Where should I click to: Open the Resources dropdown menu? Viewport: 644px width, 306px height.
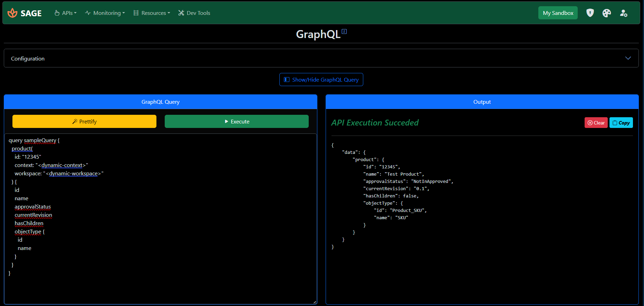[152, 13]
